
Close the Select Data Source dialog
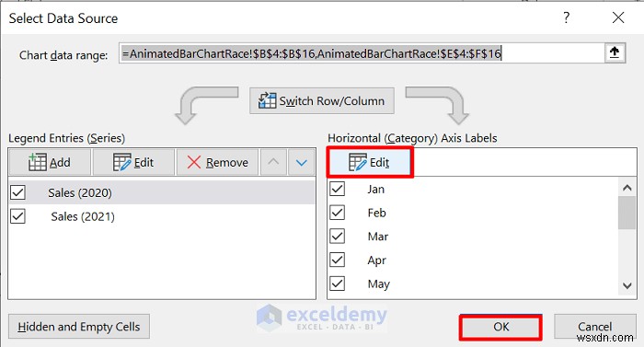(618, 17)
